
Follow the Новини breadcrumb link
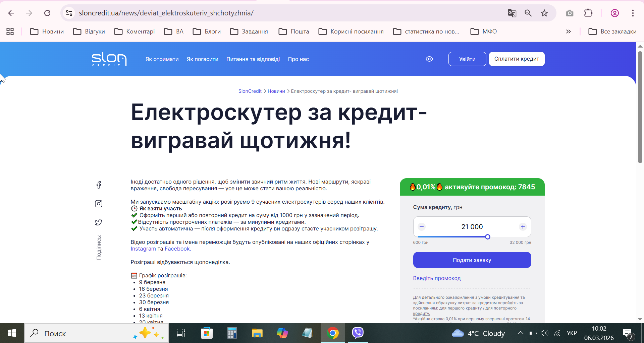click(276, 91)
